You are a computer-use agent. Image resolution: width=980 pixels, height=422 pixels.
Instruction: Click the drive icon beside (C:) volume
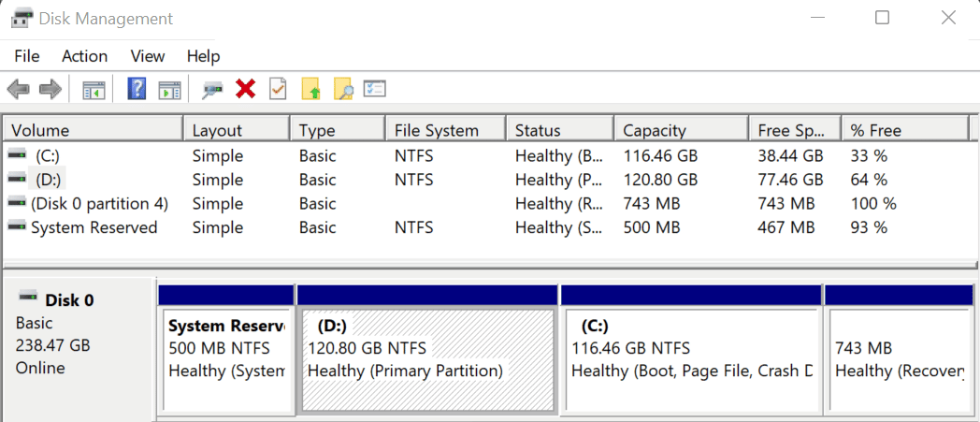point(17,153)
